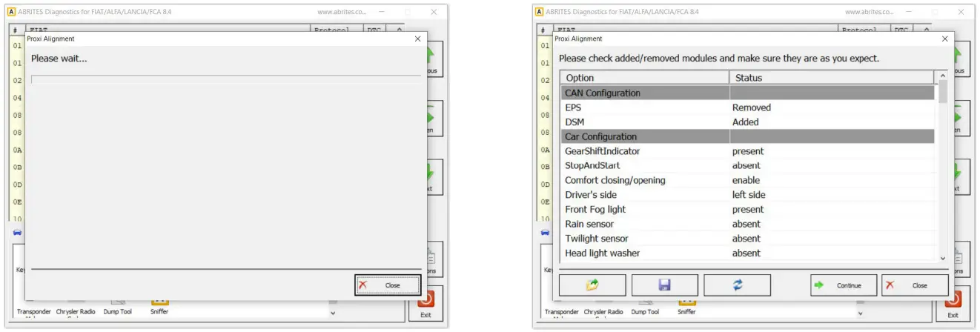Screen dimensions: 980x332
Task: Select the 'Twilight sensor' option
Action: (x=747, y=239)
